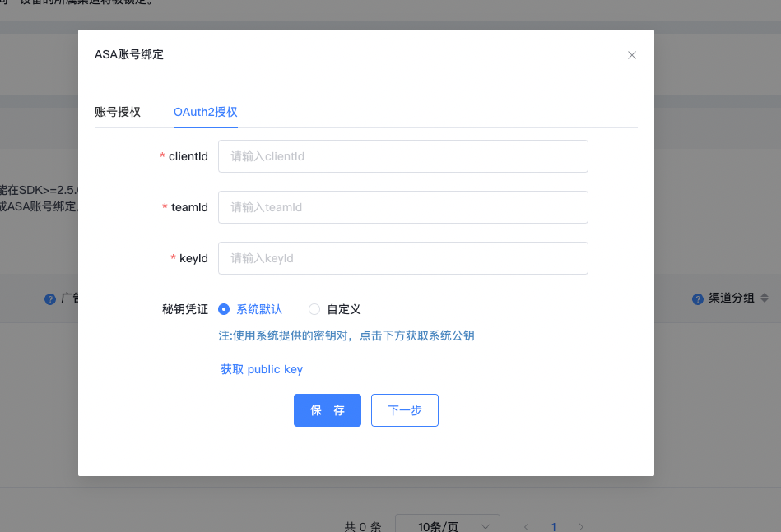The height and width of the screenshot is (532, 781).
Task: Go to the next page arrow
Action: coord(581,526)
